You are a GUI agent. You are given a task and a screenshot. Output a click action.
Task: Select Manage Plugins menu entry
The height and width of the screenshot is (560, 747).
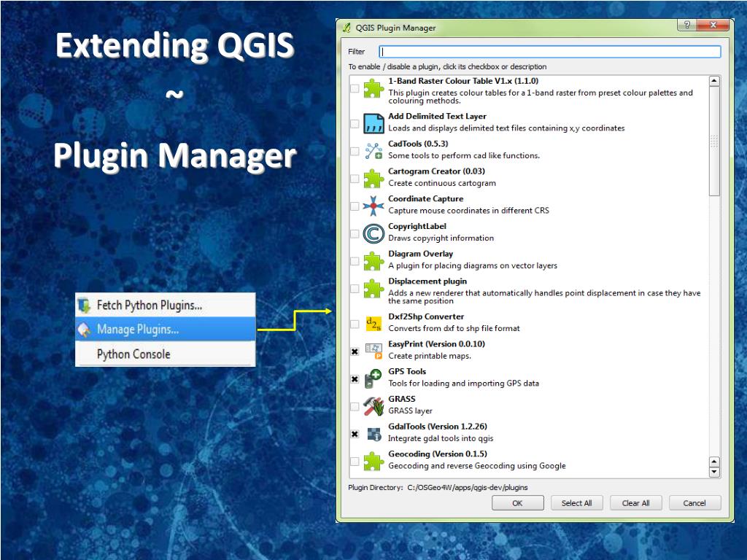point(166,329)
